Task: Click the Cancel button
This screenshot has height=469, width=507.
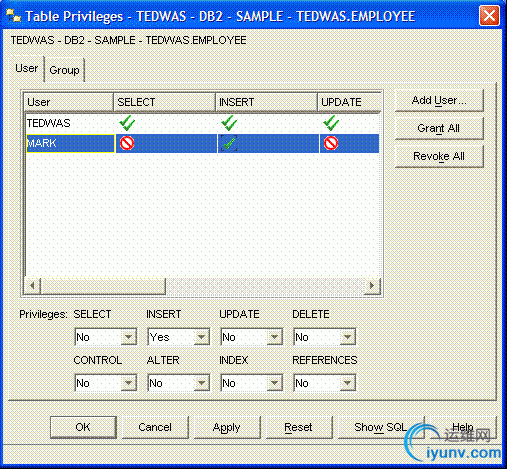Action: point(155,427)
